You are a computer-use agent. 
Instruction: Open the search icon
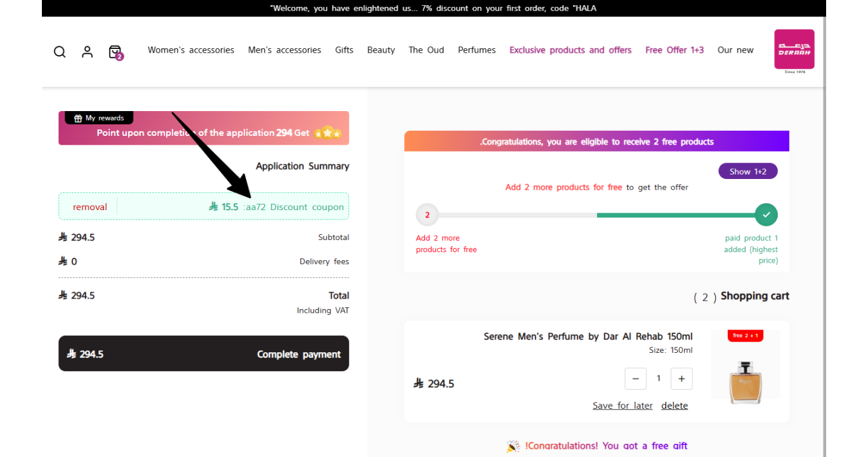coord(60,51)
